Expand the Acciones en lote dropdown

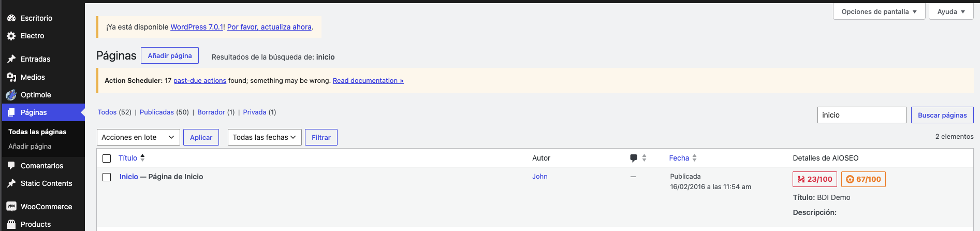pos(138,137)
